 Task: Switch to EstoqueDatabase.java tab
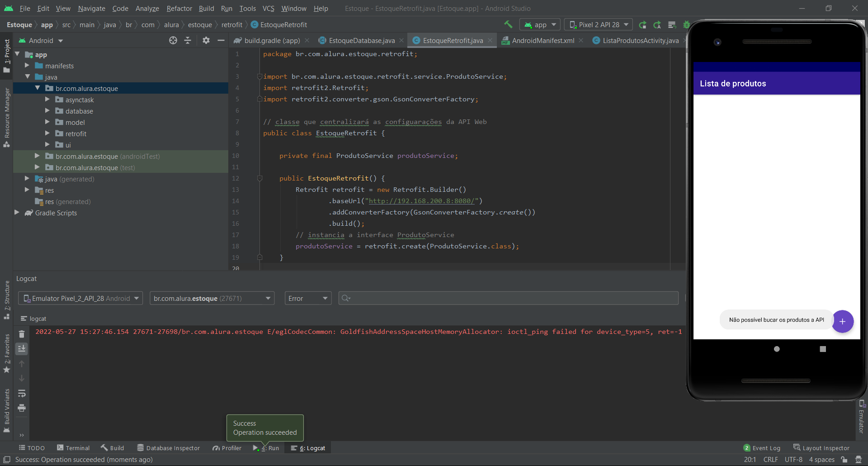pyautogui.click(x=362, y=40)
